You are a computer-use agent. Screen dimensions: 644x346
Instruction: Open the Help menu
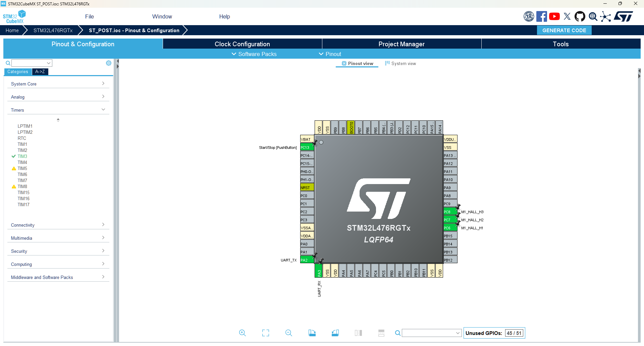click(224, 16)
